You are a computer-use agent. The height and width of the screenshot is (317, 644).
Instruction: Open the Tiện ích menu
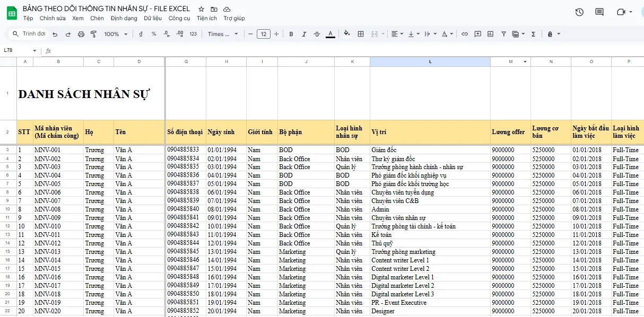coord(207,18)
